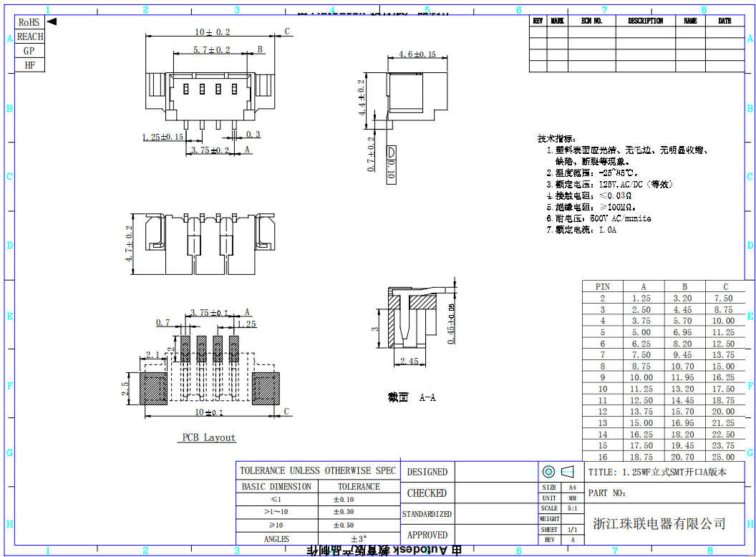The width and height of the screenshot is (756, 557).
Task: Select the DESCRIPTION column header in revision table
Action: coord(645,21)
